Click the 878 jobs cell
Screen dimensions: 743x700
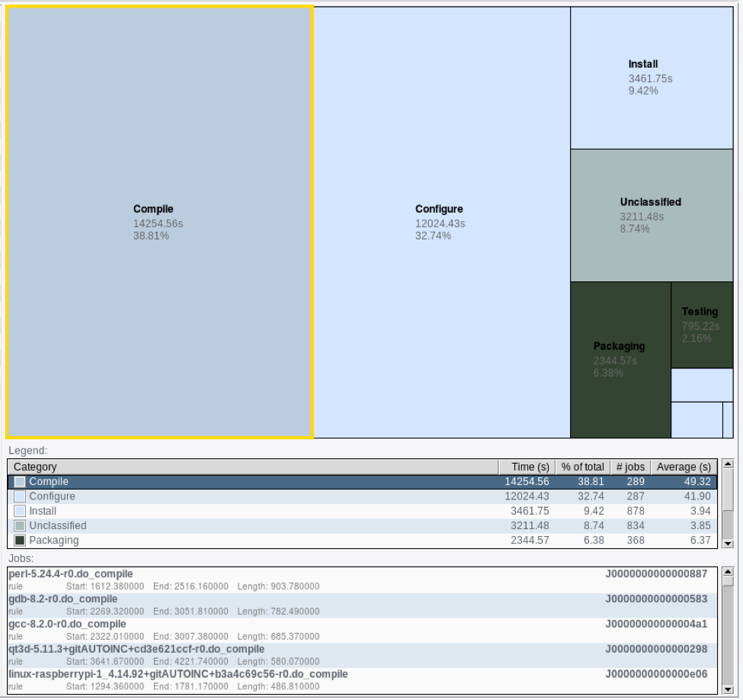636,511
